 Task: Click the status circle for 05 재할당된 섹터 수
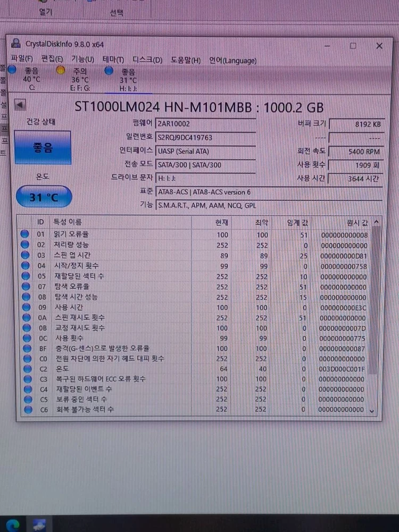(x=26, y=276)
